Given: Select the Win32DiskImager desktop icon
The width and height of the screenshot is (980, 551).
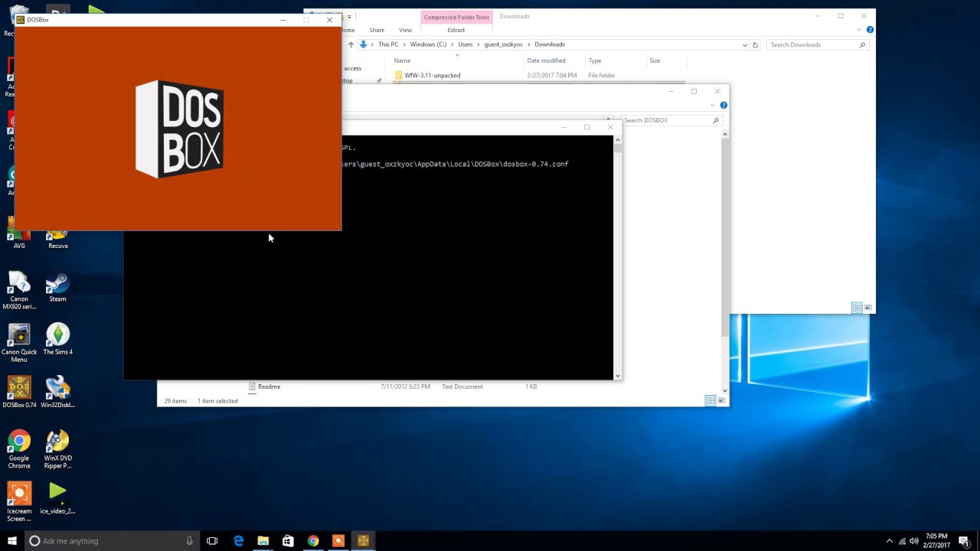Looking at the screenshot, I should [x=57, y=393].
